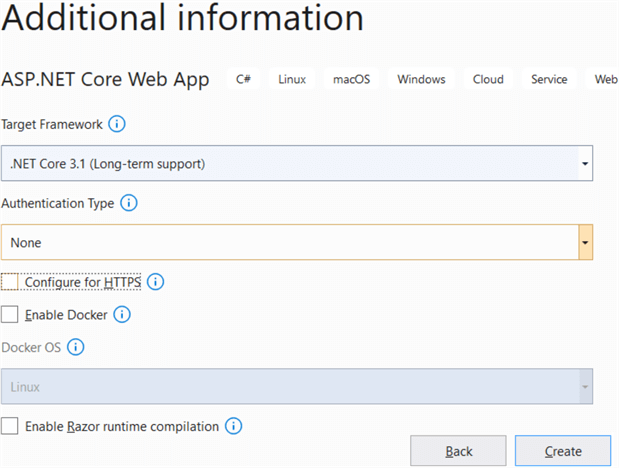
Task: Click the Authentication Type label
Action: [x=58, y=203]
